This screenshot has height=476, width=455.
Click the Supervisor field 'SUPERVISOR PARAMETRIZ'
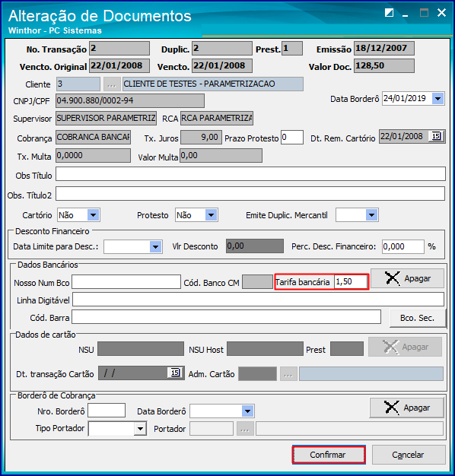click(x=106, y=118)
